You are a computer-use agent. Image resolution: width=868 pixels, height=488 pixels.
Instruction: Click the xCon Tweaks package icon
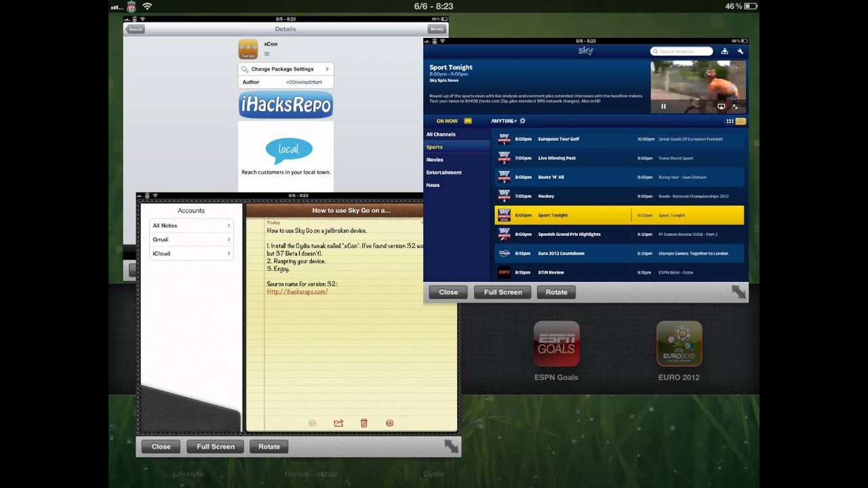[248, 49]
